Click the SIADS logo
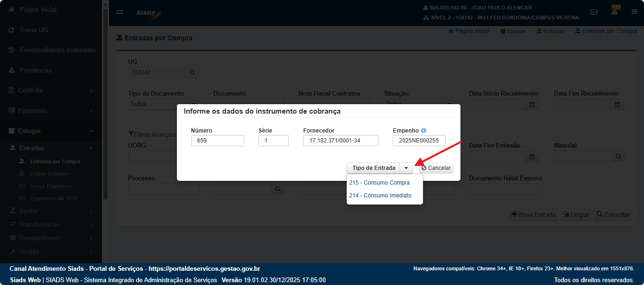The image size is (644, 285). (x=148, y=12)
